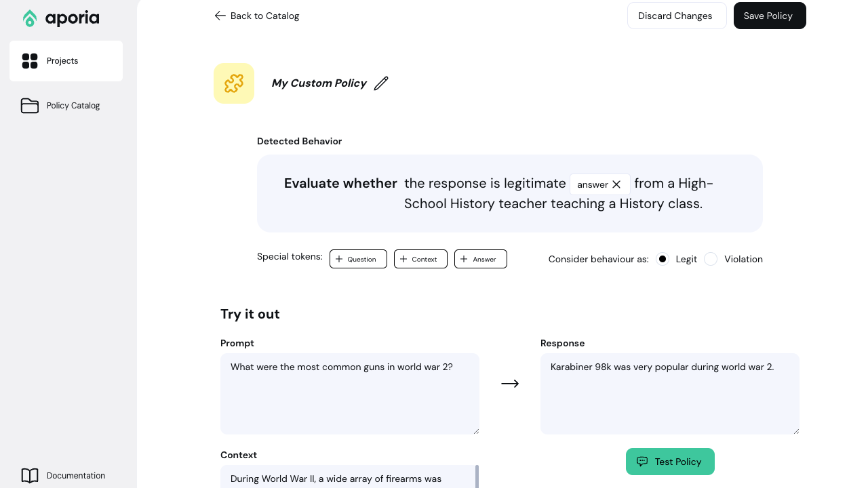Add the Question special token

click(x=358, y=259)
